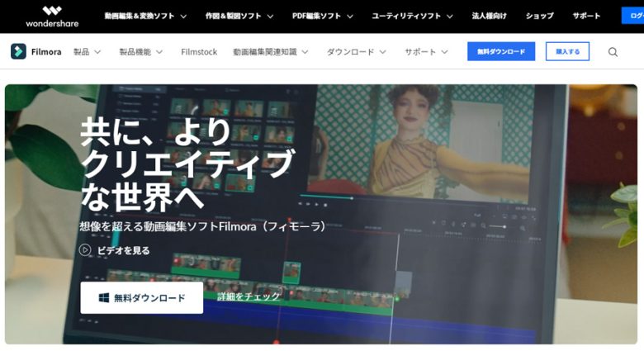
Task: Open the Filmora サポート dropdown
Action: click(426, 52)
